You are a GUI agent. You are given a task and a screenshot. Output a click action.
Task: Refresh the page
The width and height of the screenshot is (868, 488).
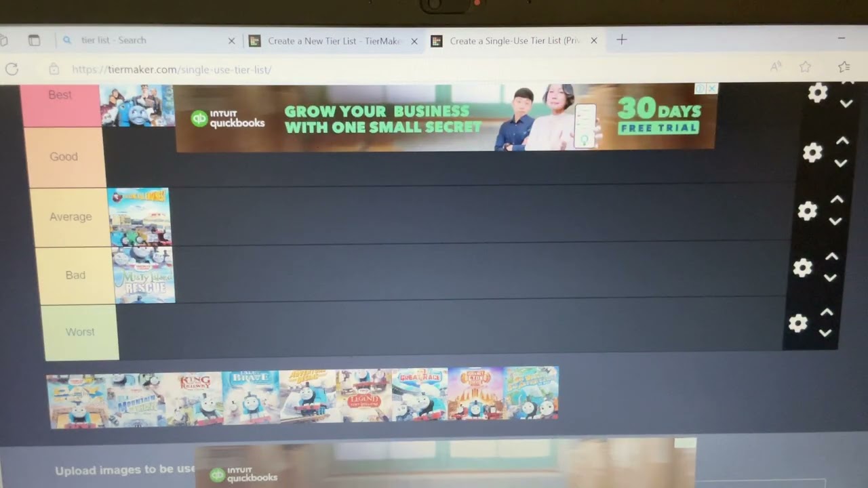point(12,68)
